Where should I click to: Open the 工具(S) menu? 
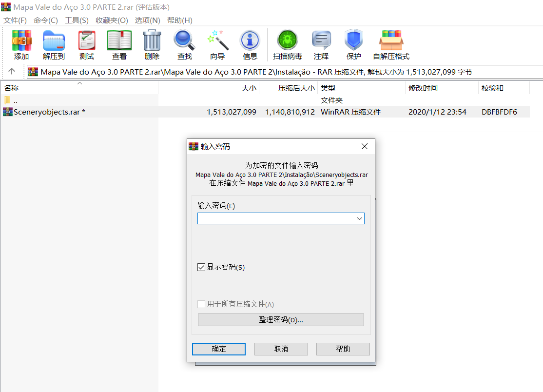tap(77, 20)
